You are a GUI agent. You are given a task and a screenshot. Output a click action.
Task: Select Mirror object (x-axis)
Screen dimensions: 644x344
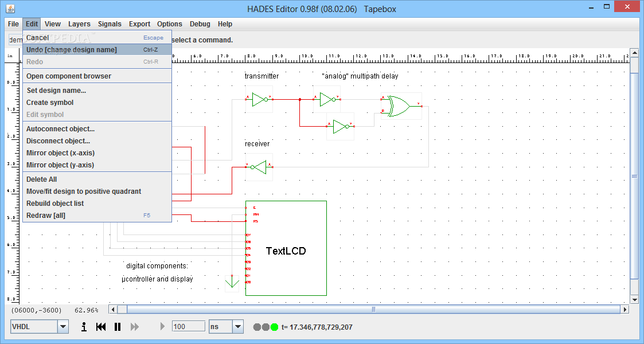click(97, 153)
